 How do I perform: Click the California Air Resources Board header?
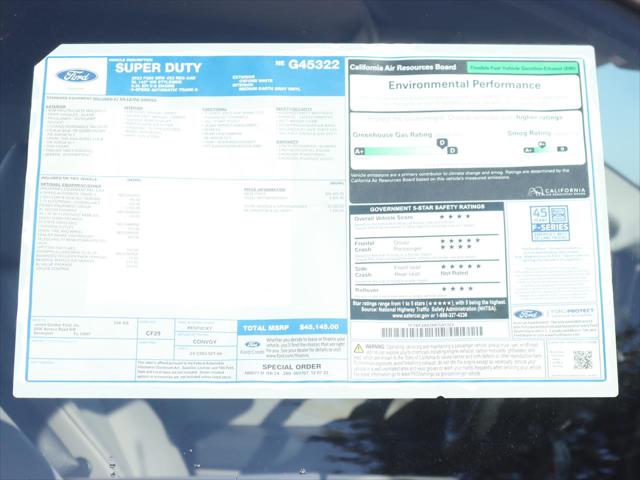click(403, 67)
